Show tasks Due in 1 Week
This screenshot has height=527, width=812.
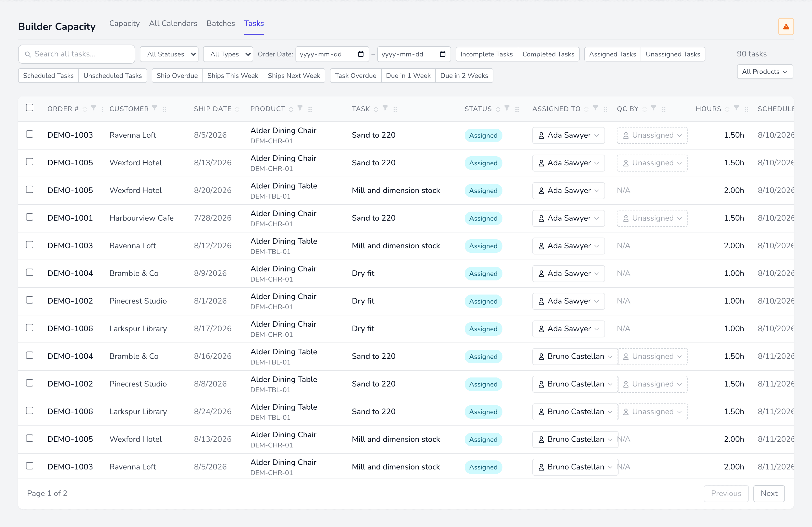coord(408,76)
